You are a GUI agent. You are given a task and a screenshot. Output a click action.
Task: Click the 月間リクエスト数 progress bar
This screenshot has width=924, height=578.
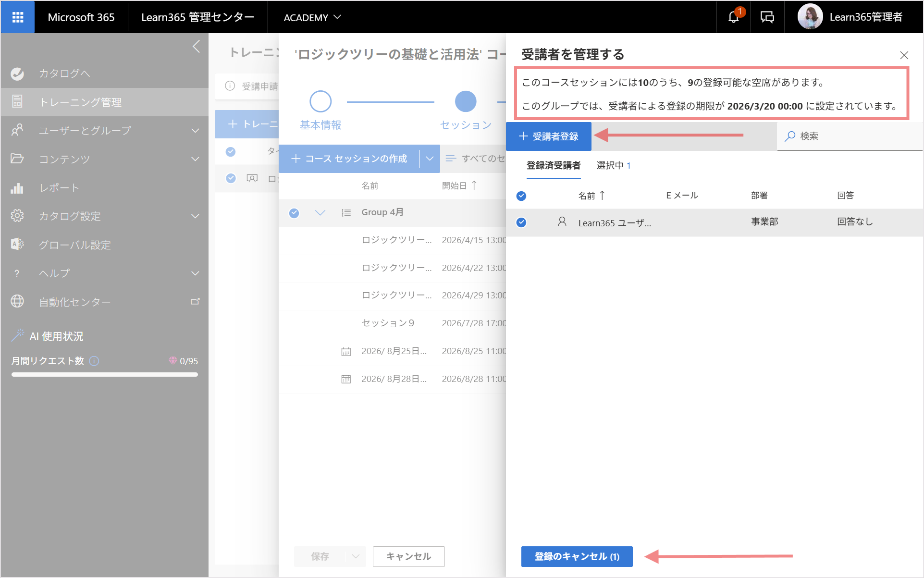[105, 374]
